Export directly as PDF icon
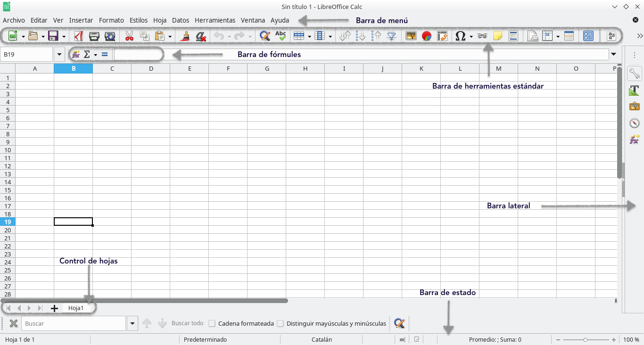644x345 pixels. click(x=79, y=36)
